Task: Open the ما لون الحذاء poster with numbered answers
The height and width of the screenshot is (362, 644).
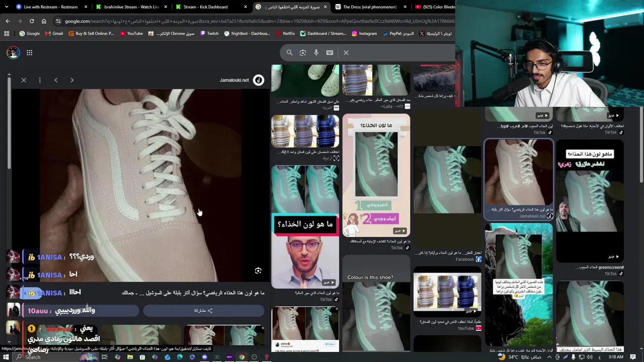Action: [x=376, y=175]
